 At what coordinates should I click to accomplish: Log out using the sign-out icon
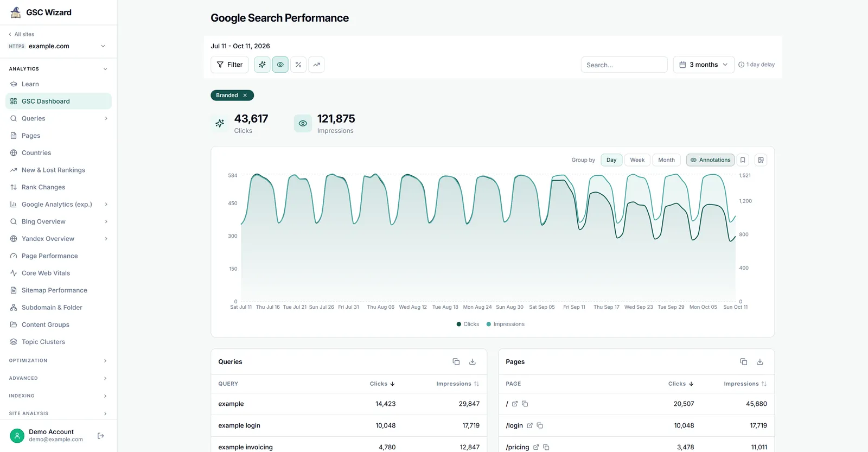[101, 436]
